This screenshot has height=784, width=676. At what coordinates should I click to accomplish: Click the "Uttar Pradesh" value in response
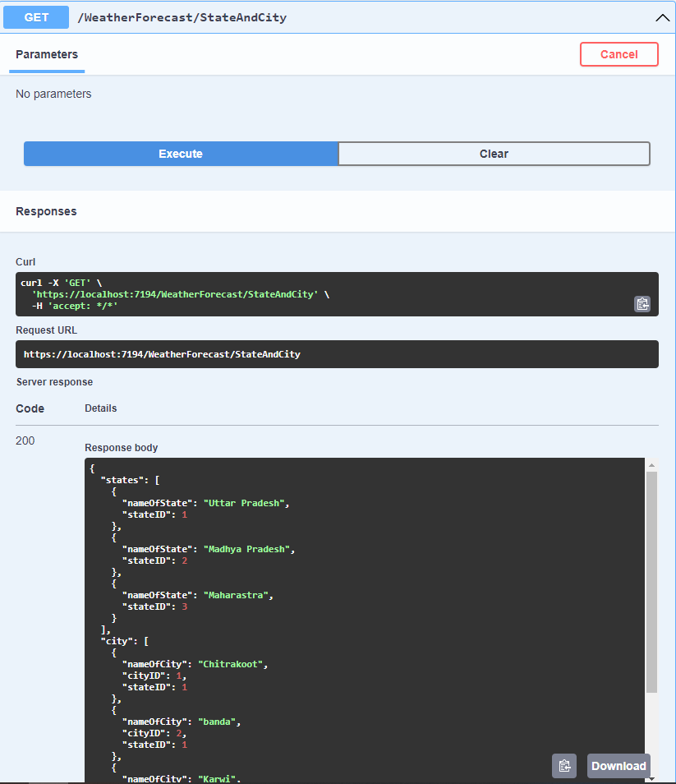click(244, 503)
